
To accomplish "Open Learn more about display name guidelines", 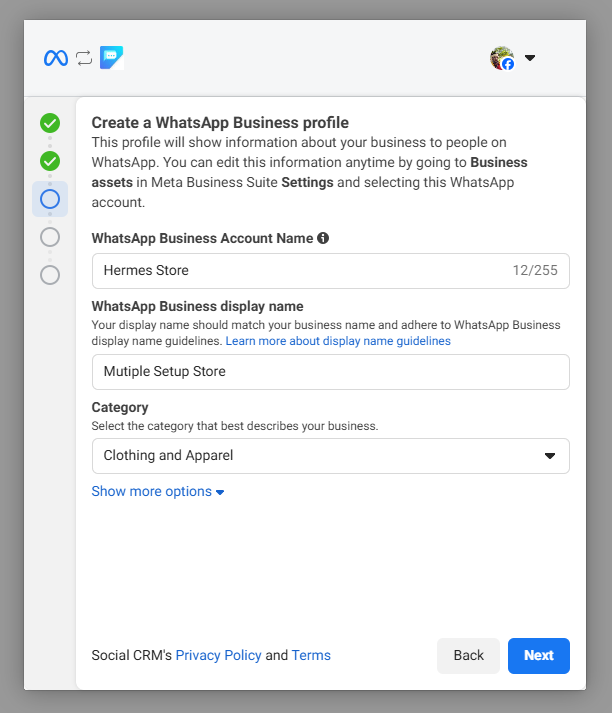I will (x=338, y=341).
